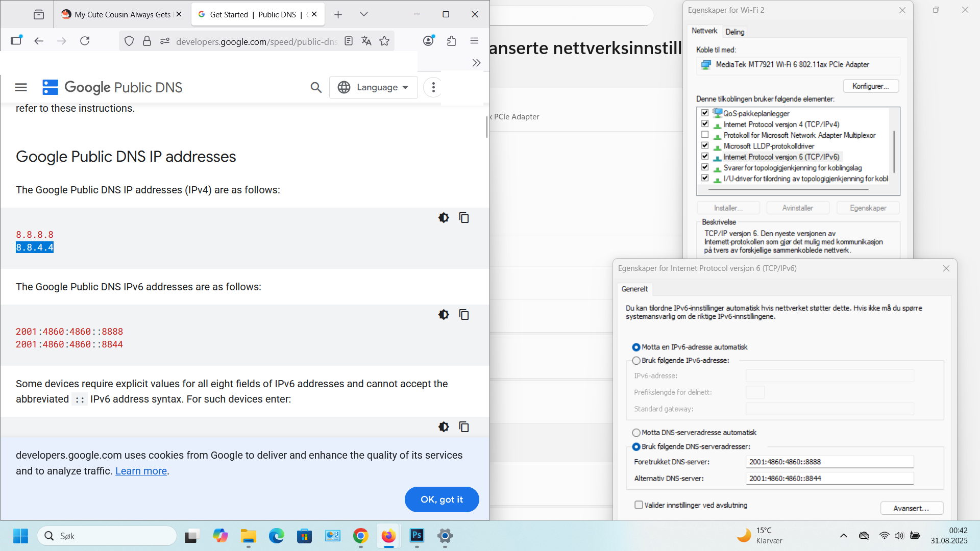Click the browser address bar
980x551 pixels.
point(255,41)
